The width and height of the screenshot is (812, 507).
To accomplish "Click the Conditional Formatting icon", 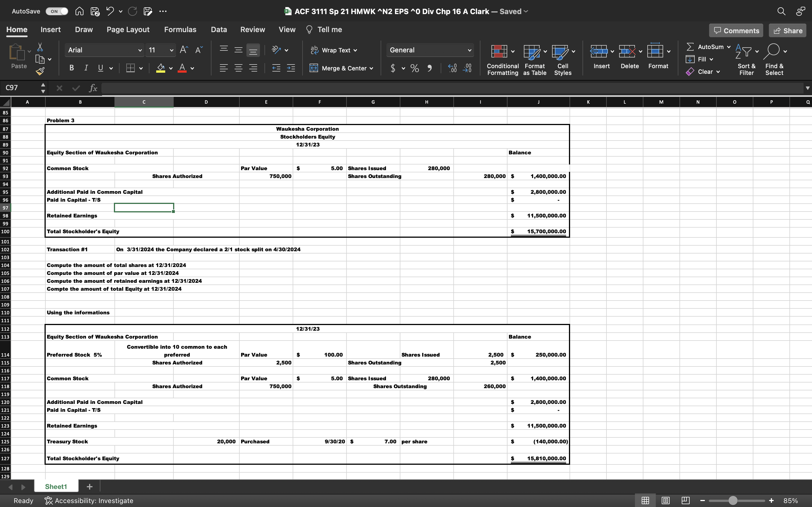I will point(499,51).
